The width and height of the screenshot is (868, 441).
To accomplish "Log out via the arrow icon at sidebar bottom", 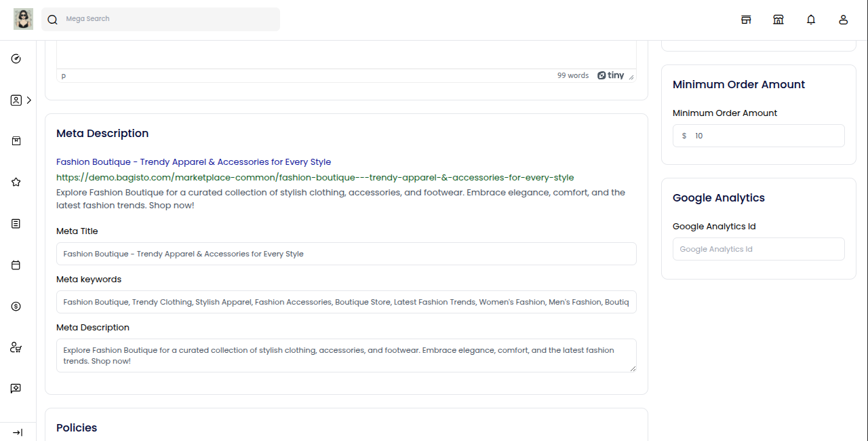I will [x=17, y=432].
